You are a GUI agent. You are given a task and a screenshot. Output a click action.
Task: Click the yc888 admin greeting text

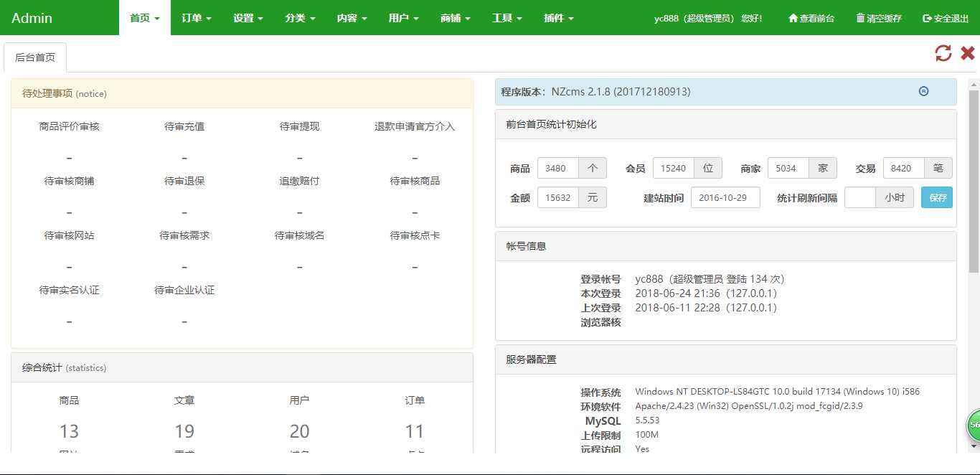(708, 18)
